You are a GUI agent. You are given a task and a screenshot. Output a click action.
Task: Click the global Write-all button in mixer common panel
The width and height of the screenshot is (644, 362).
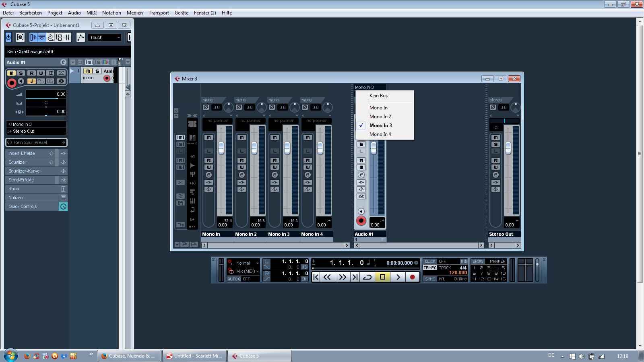click(x=180, y=167)
